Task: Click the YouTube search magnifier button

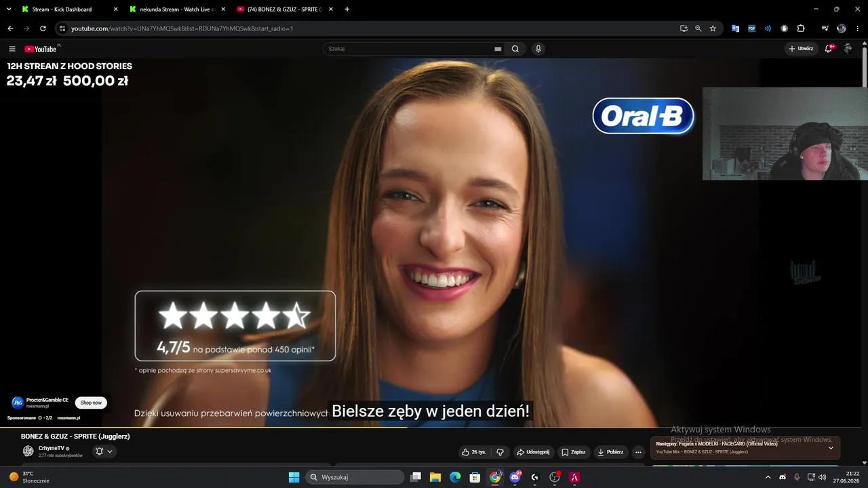Action: [x=515, y=49]
